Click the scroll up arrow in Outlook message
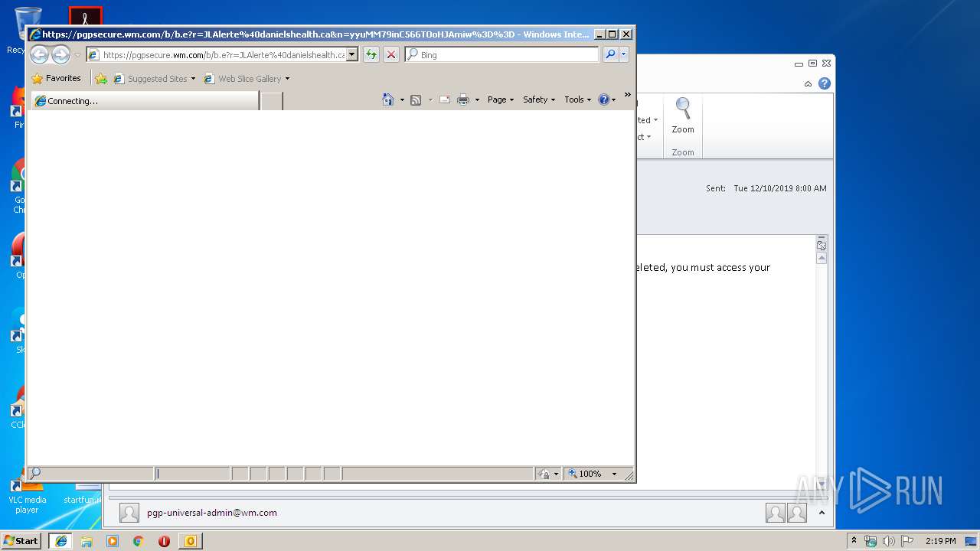This screenshot has height=551, width=980. tap(822, 259)
